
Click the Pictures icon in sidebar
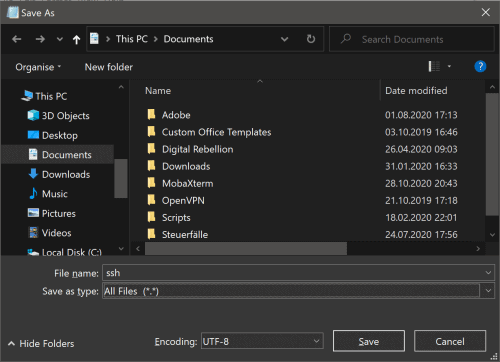click(x=33, y=213)
